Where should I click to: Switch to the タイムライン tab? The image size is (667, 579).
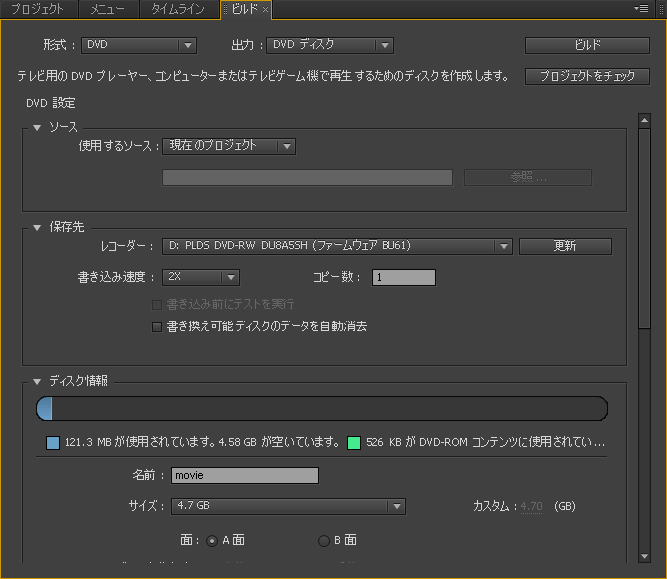point(179,10)
